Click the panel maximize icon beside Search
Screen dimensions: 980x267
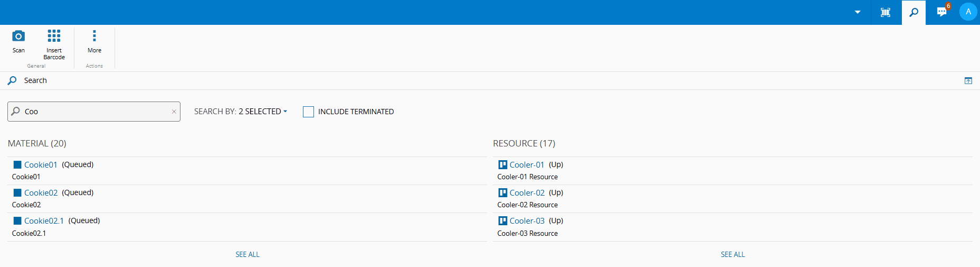pos(968,81)
